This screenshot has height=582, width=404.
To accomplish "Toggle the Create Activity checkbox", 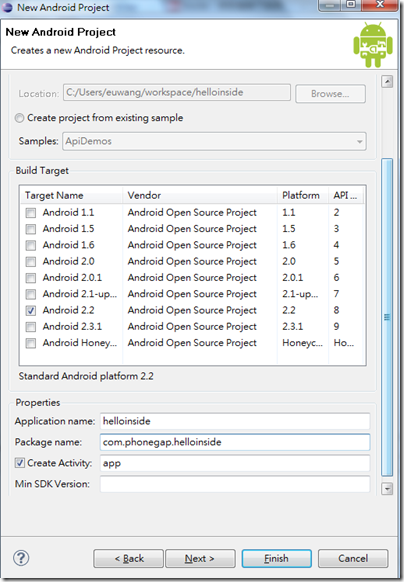I will (x=20, y=463).
